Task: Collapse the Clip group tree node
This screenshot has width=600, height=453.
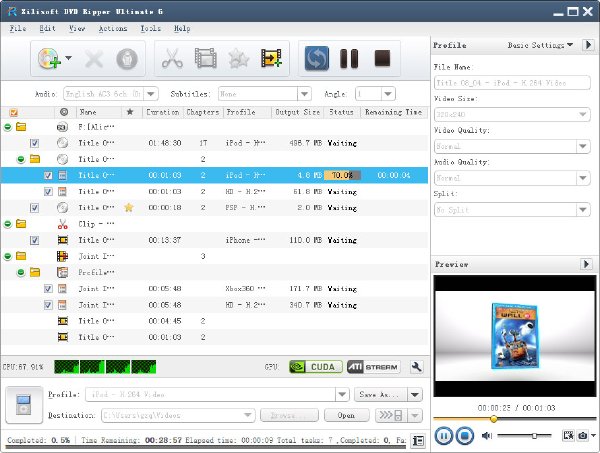Action: coord(7,224)
